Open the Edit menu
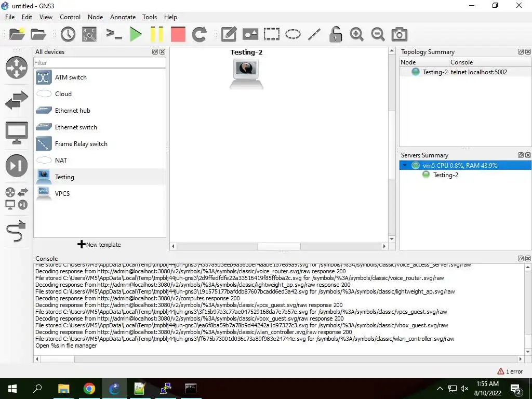532x399 pixels. (x=27, y=17)
